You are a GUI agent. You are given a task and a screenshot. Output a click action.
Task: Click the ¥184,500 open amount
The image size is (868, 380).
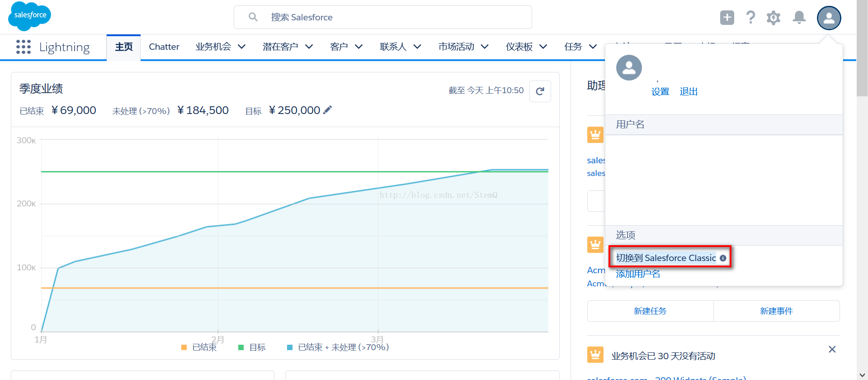coord(203,110)
